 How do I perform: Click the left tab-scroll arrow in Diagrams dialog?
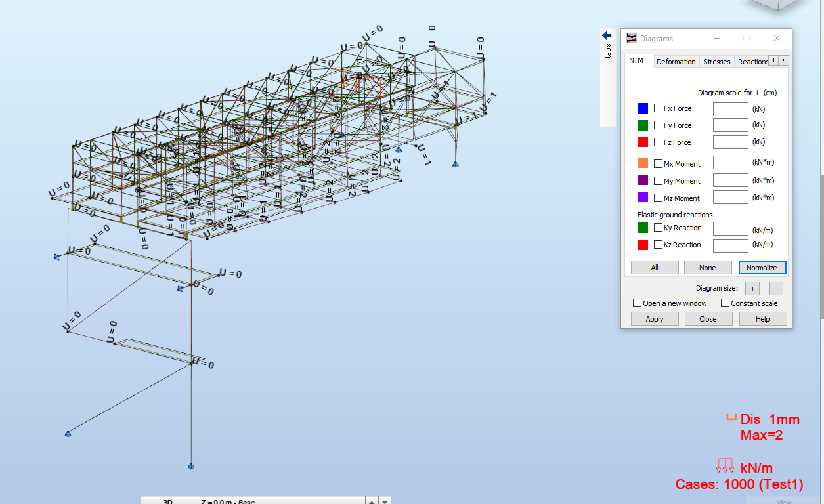(773, 59)
